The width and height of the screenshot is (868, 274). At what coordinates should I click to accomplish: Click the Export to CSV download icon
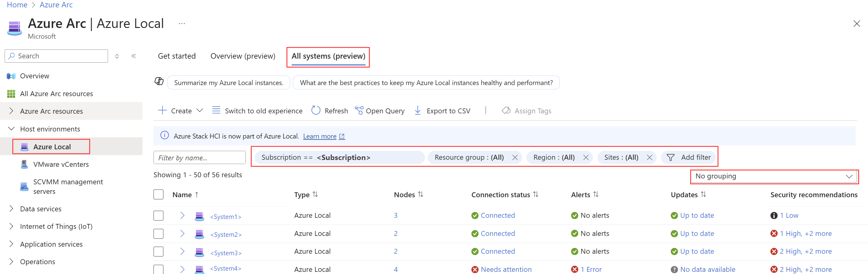click(418, 110)
